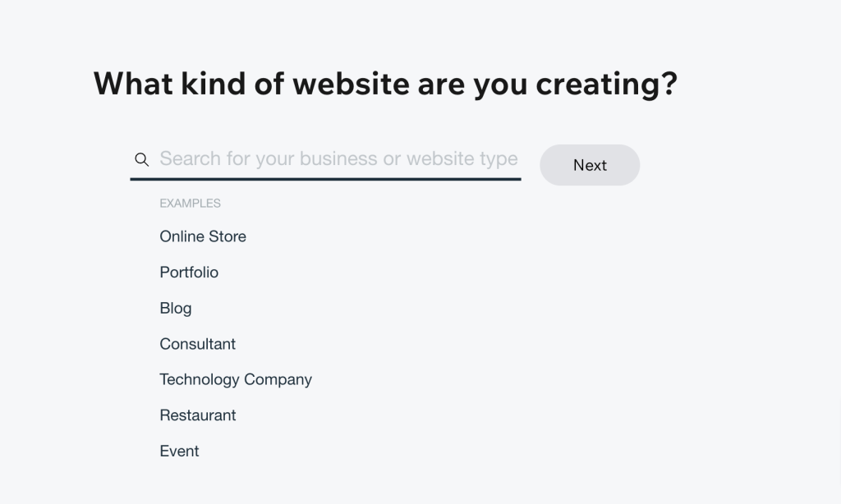841x504 pixels.
Task: Click the word 'creating?' in the heading
Action: click(607, 85)
